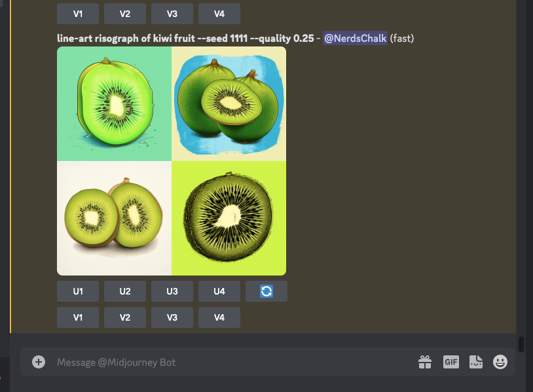Focus the Message @Midjourney Bot input field
The width and height of the screenshot is (533, 392).
(x=234, y=362)
